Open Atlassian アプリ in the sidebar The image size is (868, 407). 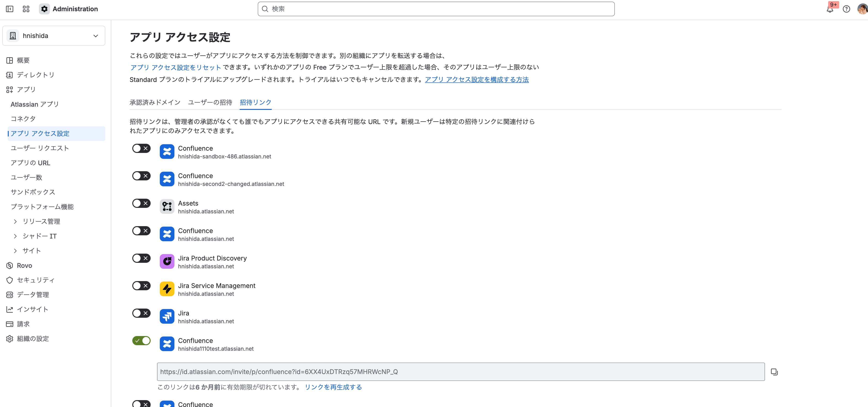[35, 104]
